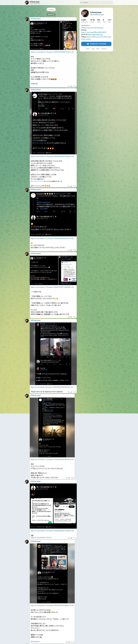Open the x.com link ending 573707?s=46
Viewport: 138px width, 644px height.
52,52
